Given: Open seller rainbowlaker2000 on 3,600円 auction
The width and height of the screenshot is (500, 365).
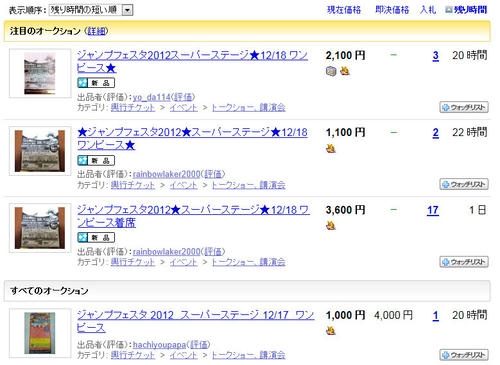Looking at the screenshot, I should (x=167, y=251).
